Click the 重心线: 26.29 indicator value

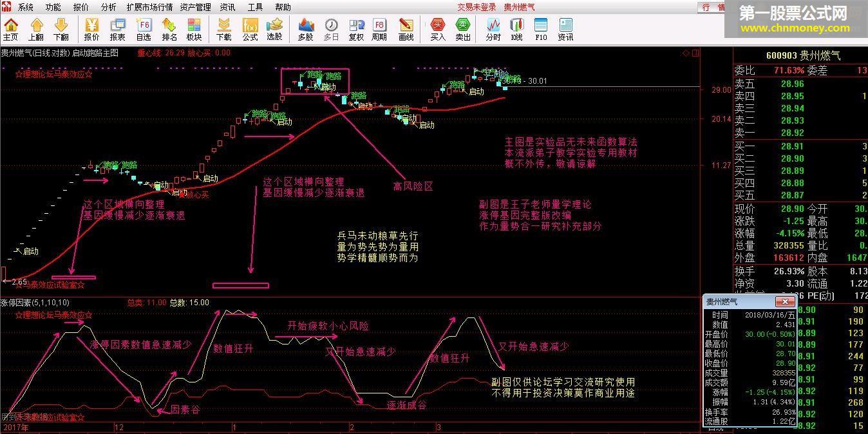pyautogui.click(x=160, y=53)
